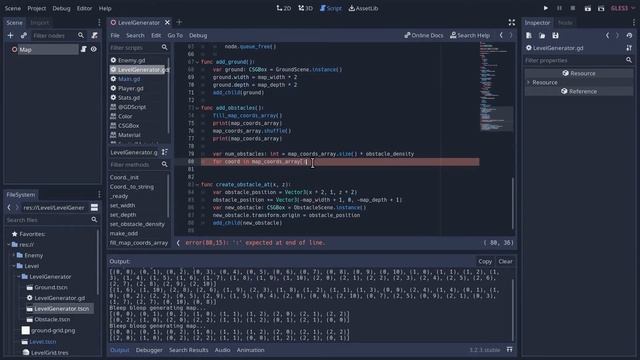Toggle the scripts panel arrow
This screenshot has height=360, width=640.
[x=178, y=243]
